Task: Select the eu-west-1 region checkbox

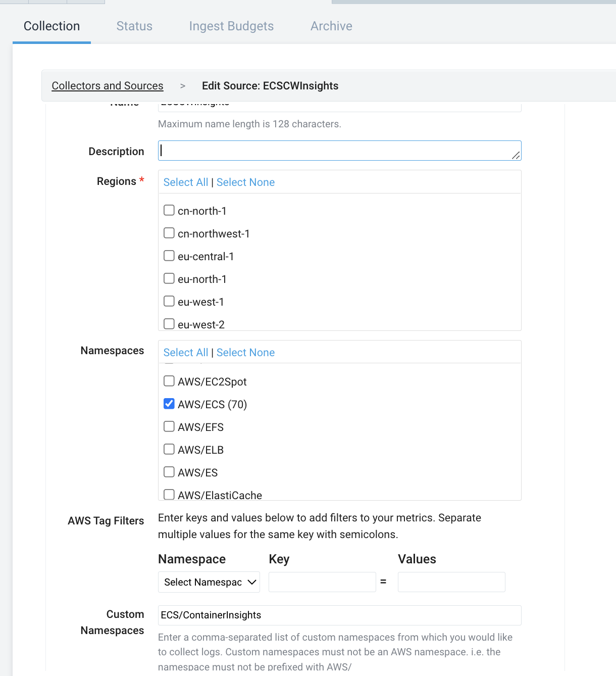Action: [169, 301]
